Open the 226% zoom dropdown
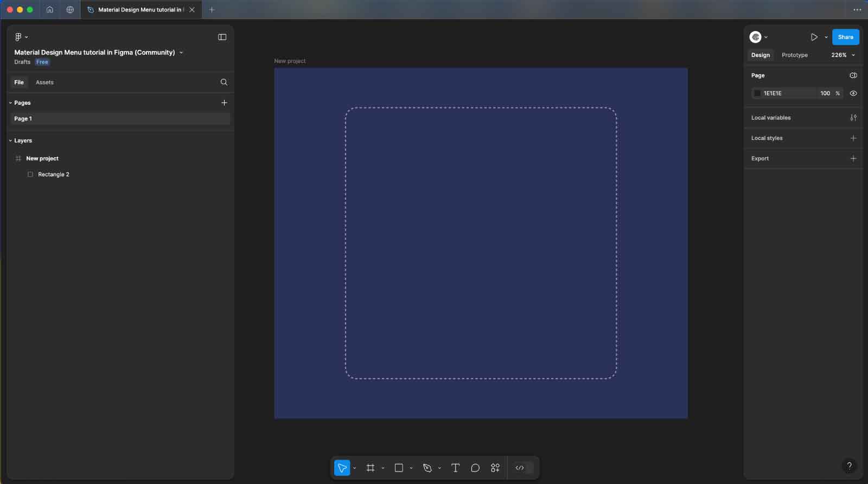The height and width of the screenshot is (484, 868). tap(843, 55)
